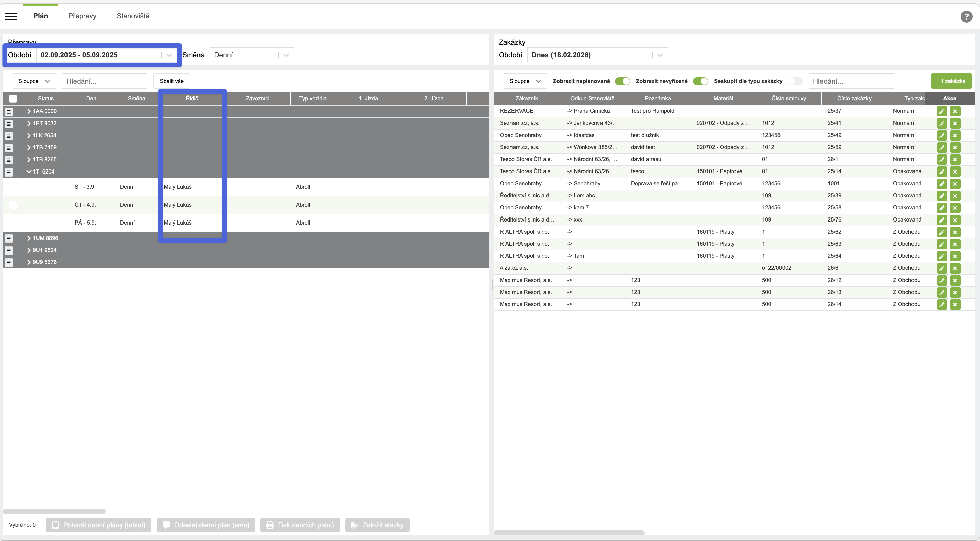Switch to the Přepravy tab
The height and width of the screenshot is (541, 980).
point(82,16)
